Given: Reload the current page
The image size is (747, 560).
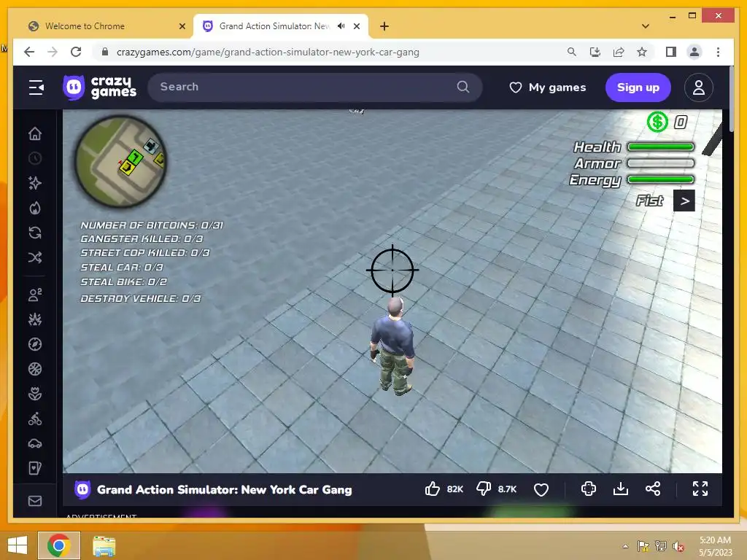Looking at the screenshot, I should 76,52.
